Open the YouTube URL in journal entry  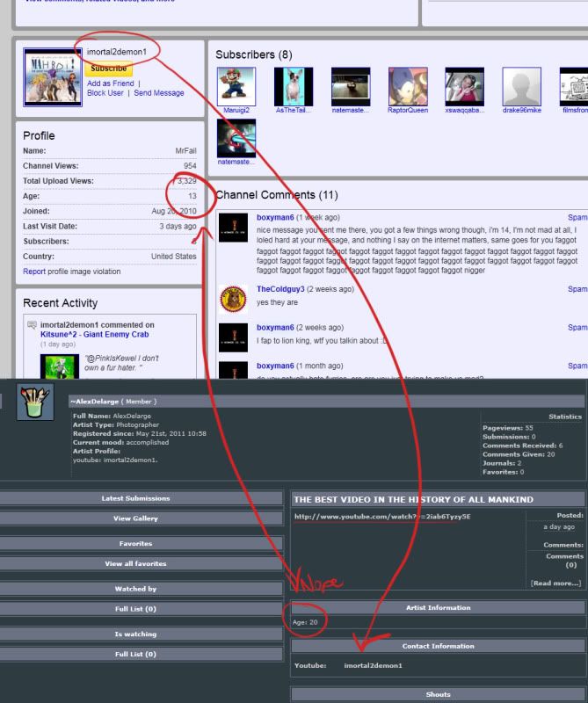tap(382, 516)
